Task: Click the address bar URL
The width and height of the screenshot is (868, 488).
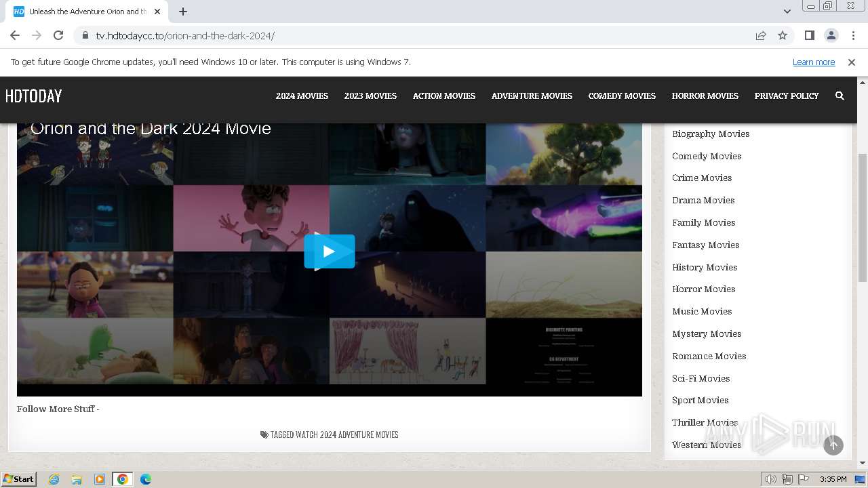Action: 185,35
